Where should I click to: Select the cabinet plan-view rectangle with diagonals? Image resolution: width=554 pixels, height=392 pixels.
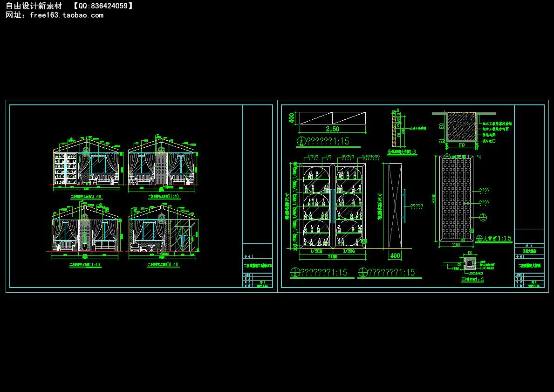[333, 118]
